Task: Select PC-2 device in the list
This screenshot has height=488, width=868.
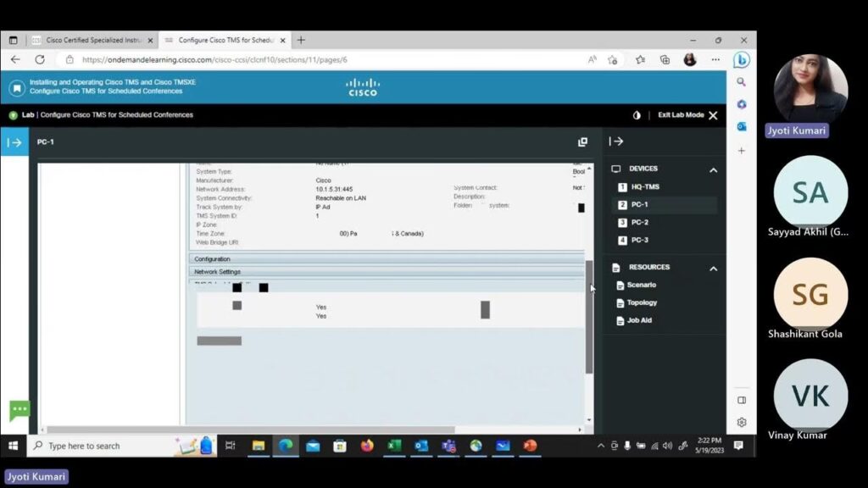Action: coord(639,223)
